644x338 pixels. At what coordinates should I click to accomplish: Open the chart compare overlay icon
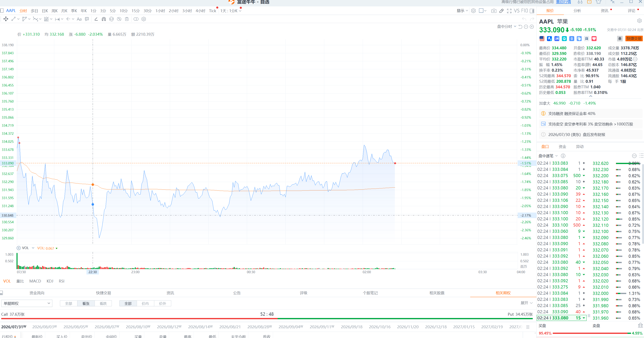click(136, 19)
